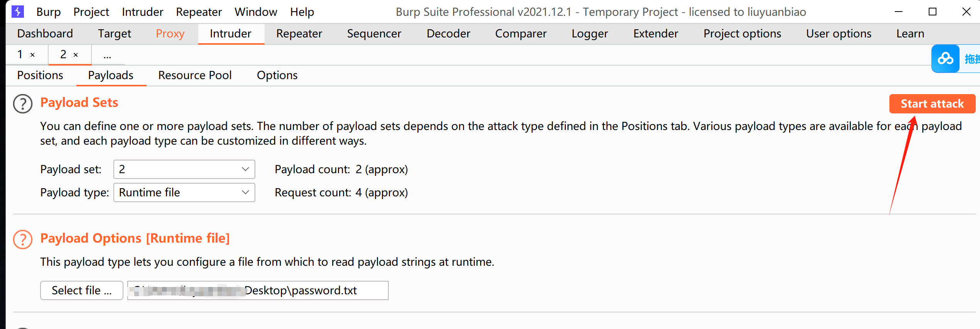Close Intruder attack tab 1
This screenshot has height=329, width=980.
point(33,55)
